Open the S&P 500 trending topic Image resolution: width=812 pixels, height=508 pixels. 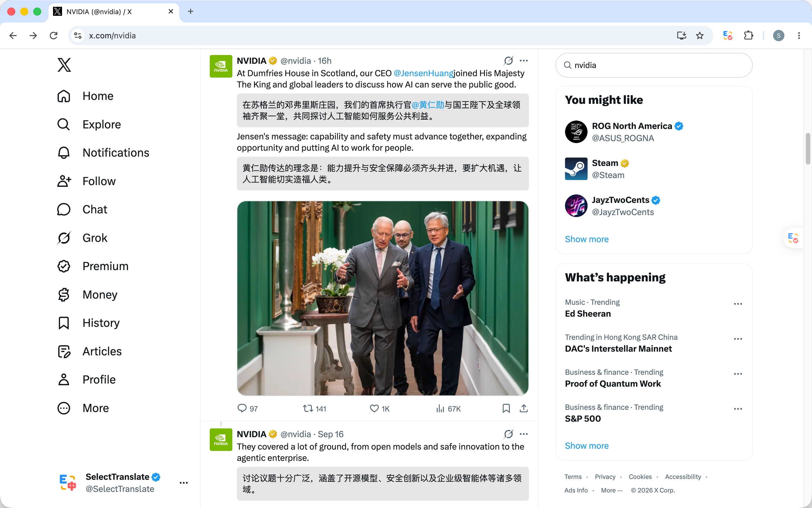tap(583, 418)
